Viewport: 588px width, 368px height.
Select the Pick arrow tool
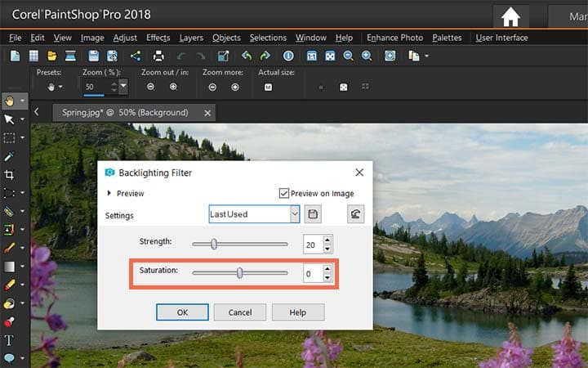[x=9, y=119]
